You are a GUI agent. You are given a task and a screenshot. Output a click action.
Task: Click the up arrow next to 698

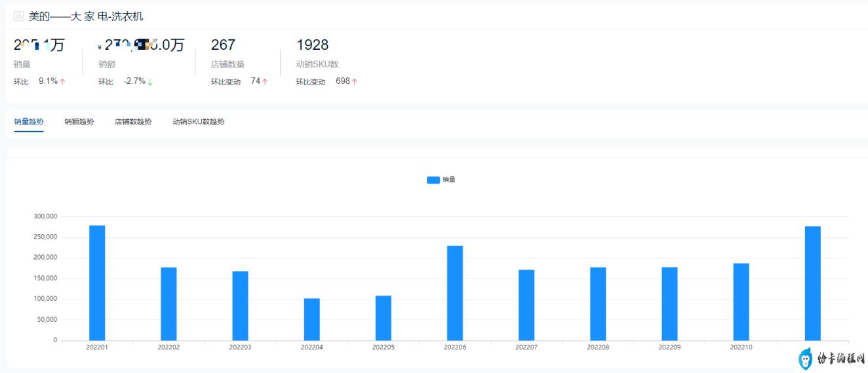[355, 82]
